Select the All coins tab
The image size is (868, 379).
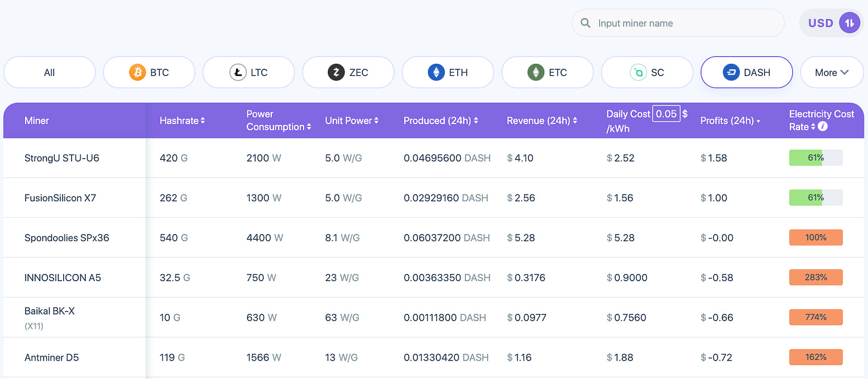point(49,72)
